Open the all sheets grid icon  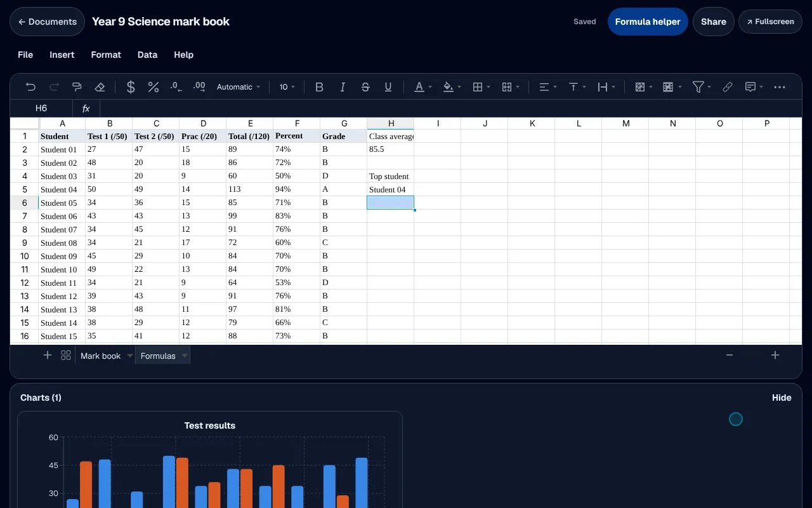pos(65,356)
